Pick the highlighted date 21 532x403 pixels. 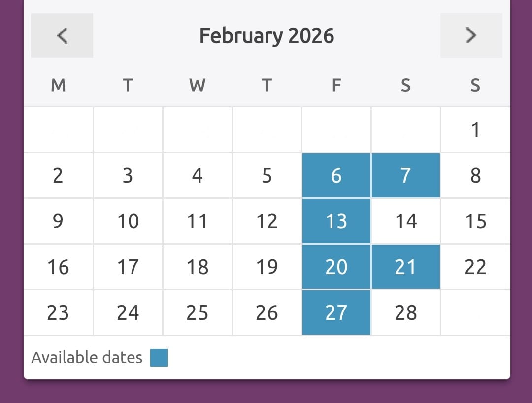pos(405,267)
